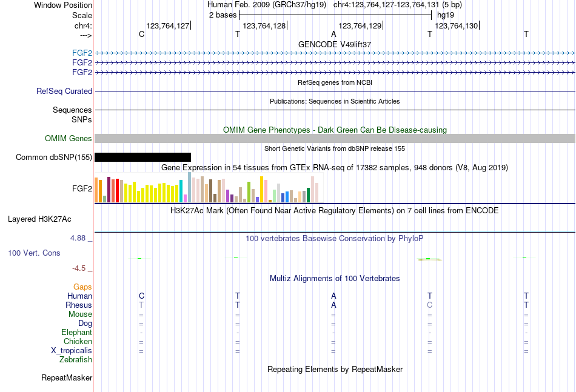Click the hg19 assembly label next to scale bar
This screenshot has height=392, width=576.
[x=446, y=15]
